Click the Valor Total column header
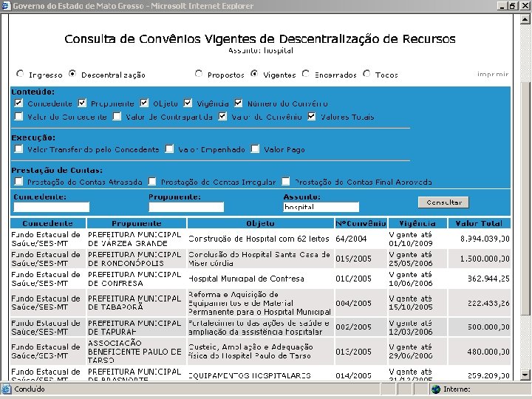 click(x=479, y=223)
